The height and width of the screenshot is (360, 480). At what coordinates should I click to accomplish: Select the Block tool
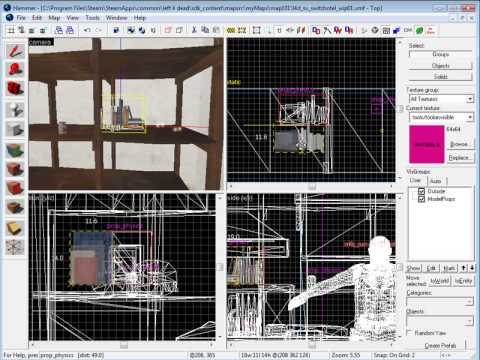pos(15,129)
